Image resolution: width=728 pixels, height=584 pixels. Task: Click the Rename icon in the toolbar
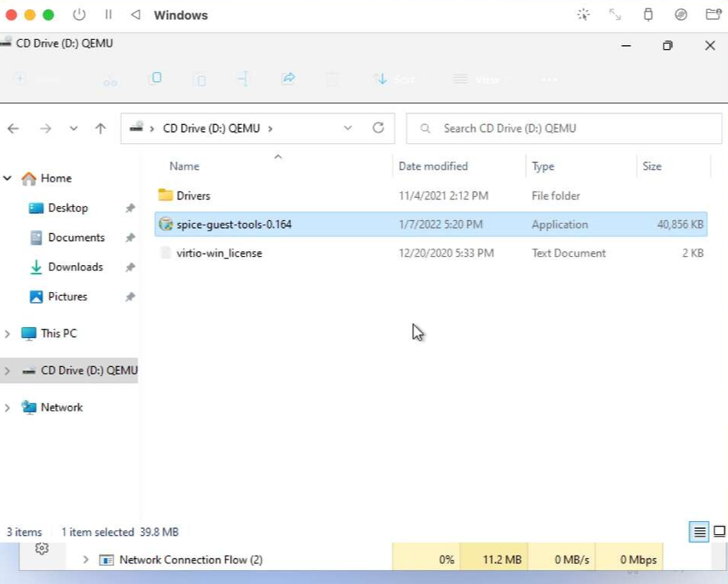pos(243,78)
